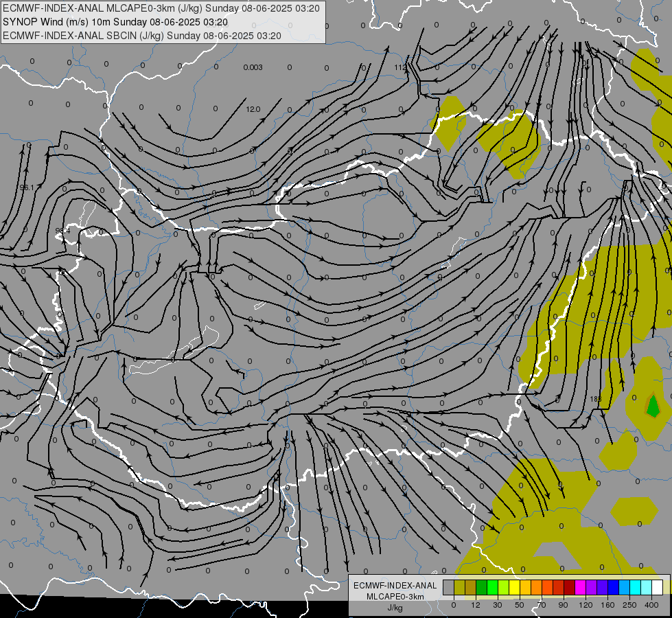The width and height of the screenshot is (672, 618).
Task: Click the legend tick label 50
Action: coord(520,605)
